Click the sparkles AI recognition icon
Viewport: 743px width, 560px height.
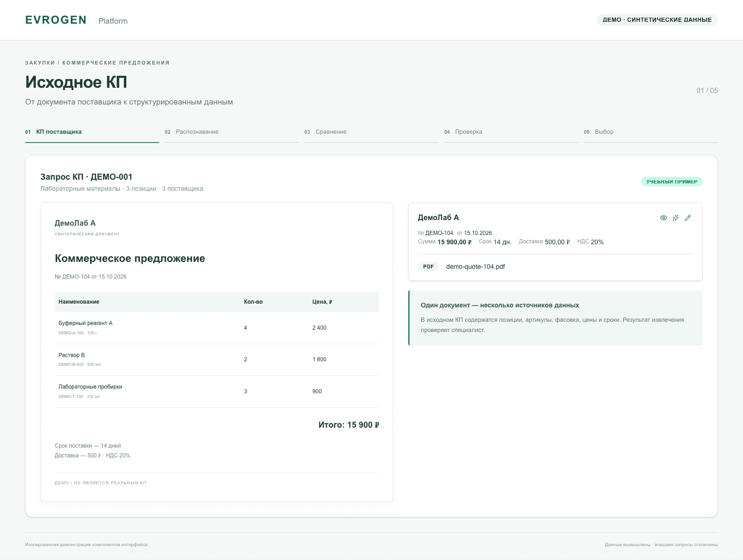coord(676,218)
